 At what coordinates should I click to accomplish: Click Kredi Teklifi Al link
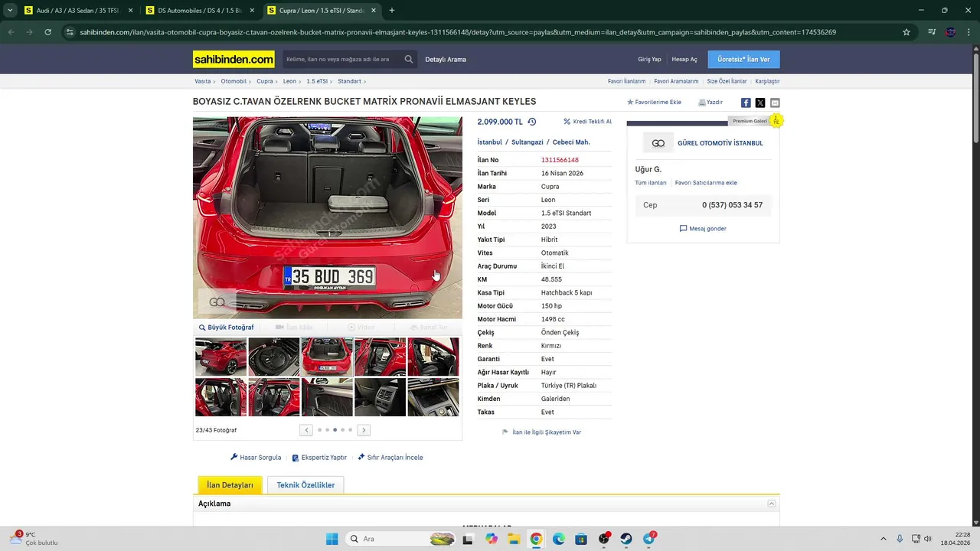tap(588, 122)
